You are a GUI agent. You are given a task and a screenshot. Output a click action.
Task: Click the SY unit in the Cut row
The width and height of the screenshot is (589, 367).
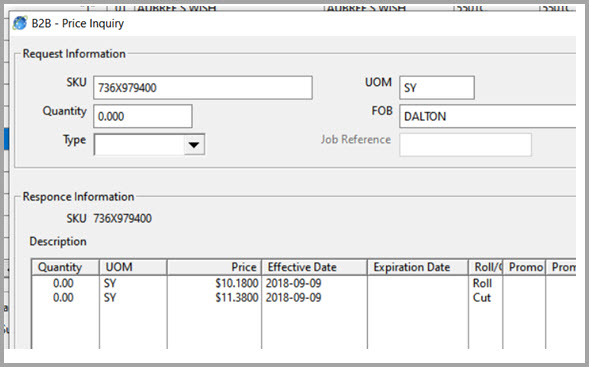click(110, 298)
